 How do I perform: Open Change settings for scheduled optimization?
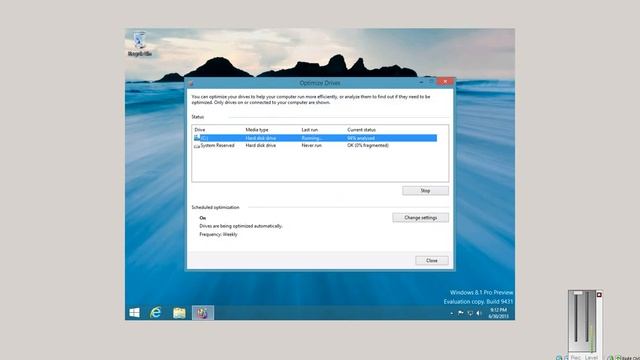420,218
